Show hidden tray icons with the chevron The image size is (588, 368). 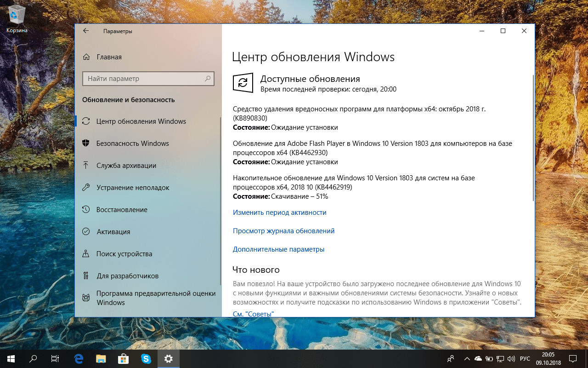[x=467, y=359]
